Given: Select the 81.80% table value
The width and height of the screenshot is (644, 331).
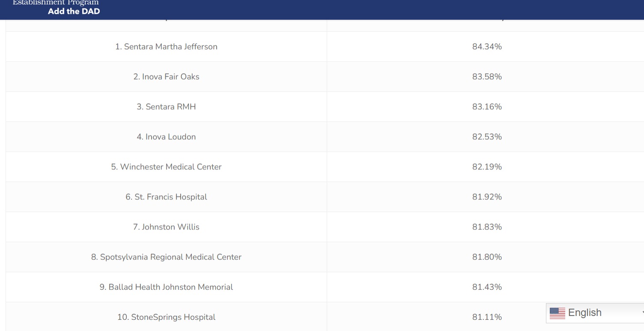Looking at the screenshot, I should (487, 257).
